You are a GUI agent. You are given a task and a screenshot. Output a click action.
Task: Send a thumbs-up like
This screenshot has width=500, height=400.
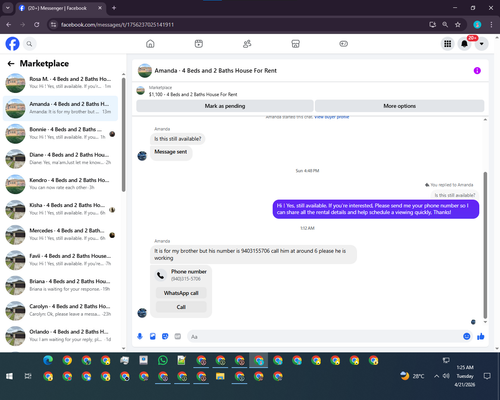pyautogui.click(x=480, y=336)
